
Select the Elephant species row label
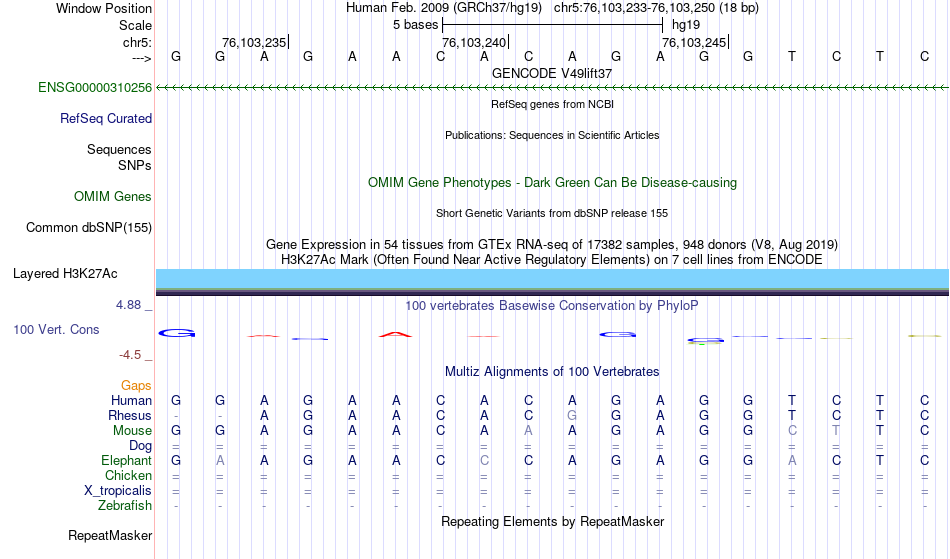click(x=127, y=460)
